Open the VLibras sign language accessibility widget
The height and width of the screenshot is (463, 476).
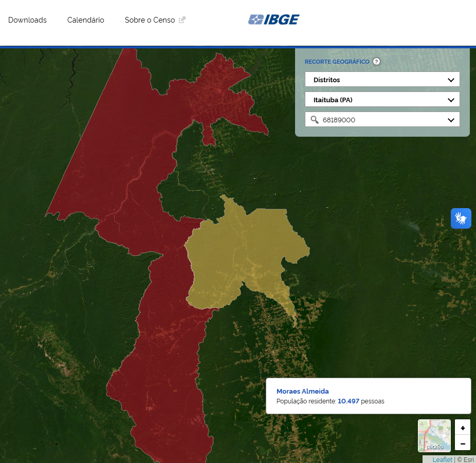461,218
